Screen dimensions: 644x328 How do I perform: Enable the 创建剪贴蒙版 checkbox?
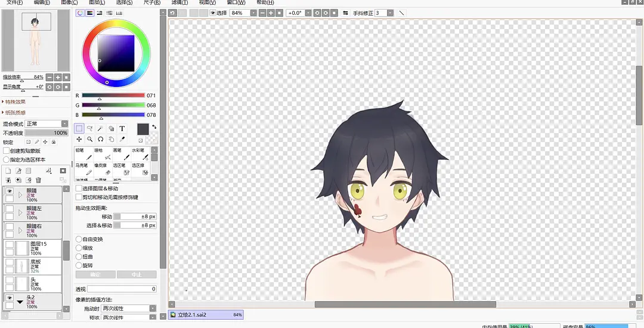[x=6, y=151]
